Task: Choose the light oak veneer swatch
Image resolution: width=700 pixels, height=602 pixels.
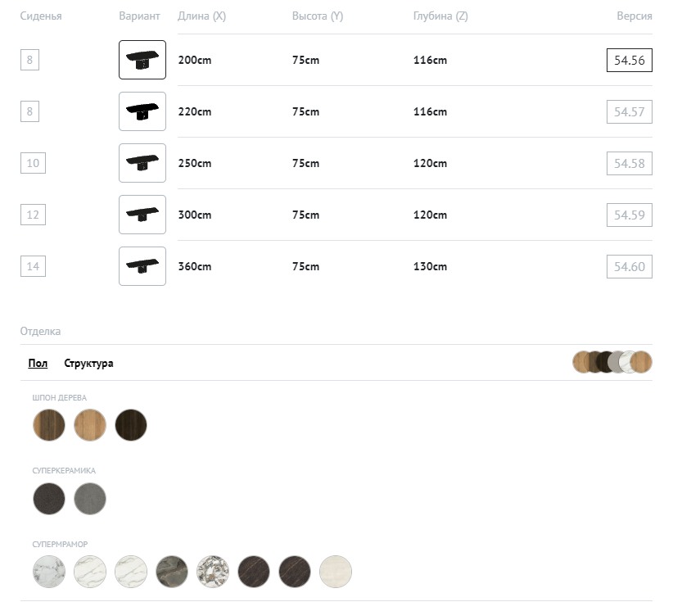Action: click(x=90, y=425)
